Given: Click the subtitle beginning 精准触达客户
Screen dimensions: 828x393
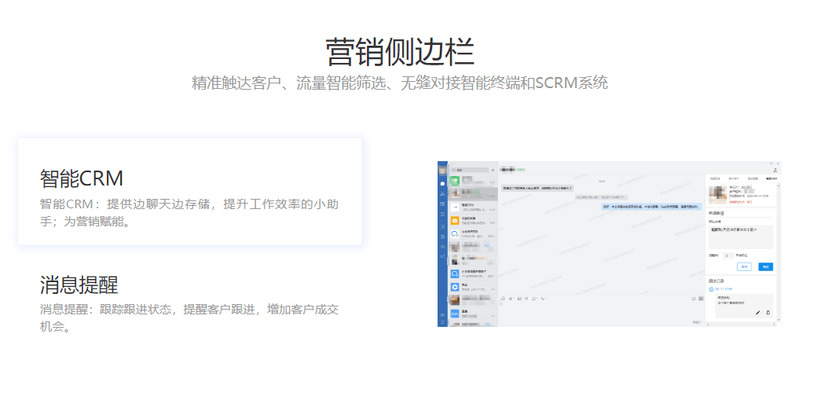Looking at the screenshot, I should [x=400, y=83].
